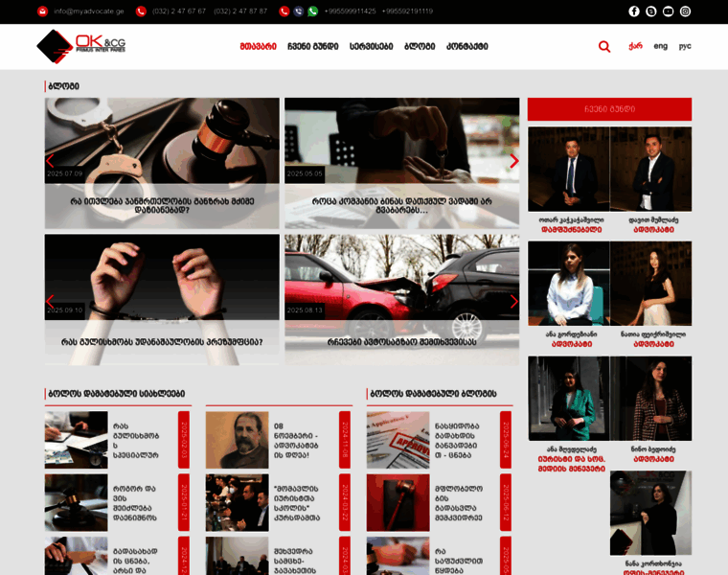This screenshot has width=728, height=575.
Task: Click the WhatsApp icon in top bar
Action: tap(313, 11)
